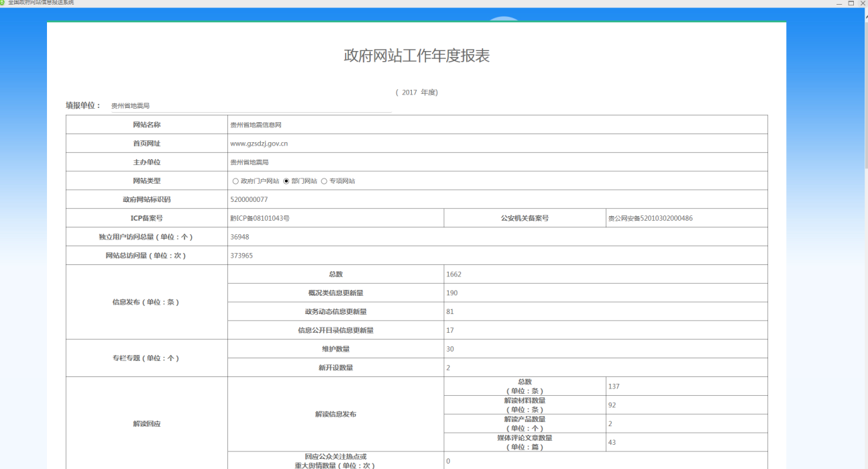
Task: Click the 解读产品数量 label
Action: pyautogui.click(x=525, y=424)
